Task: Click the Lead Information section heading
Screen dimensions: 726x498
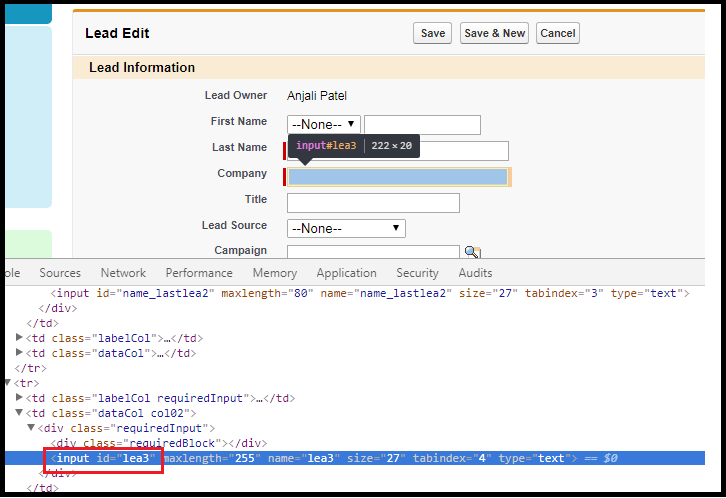Action: 142,68
